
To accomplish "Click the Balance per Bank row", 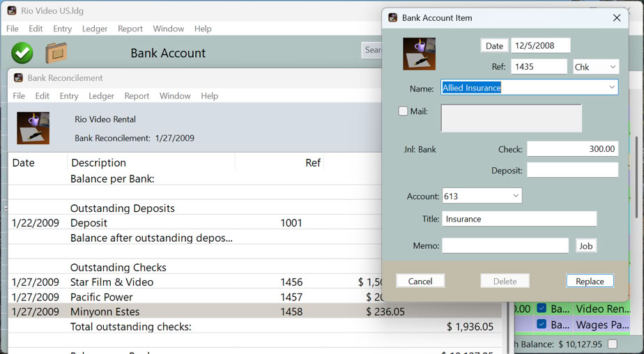I will click(x=195, y=178).
